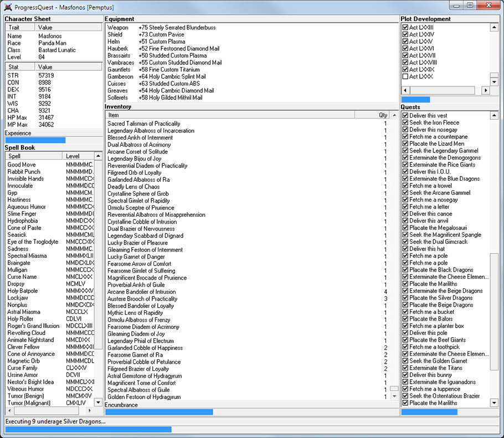The height and width of the screenshot is (438, 504).
Task: Toggle the Act LXXX checkbox
Action: pyautogui.click(x=405, y=77)
